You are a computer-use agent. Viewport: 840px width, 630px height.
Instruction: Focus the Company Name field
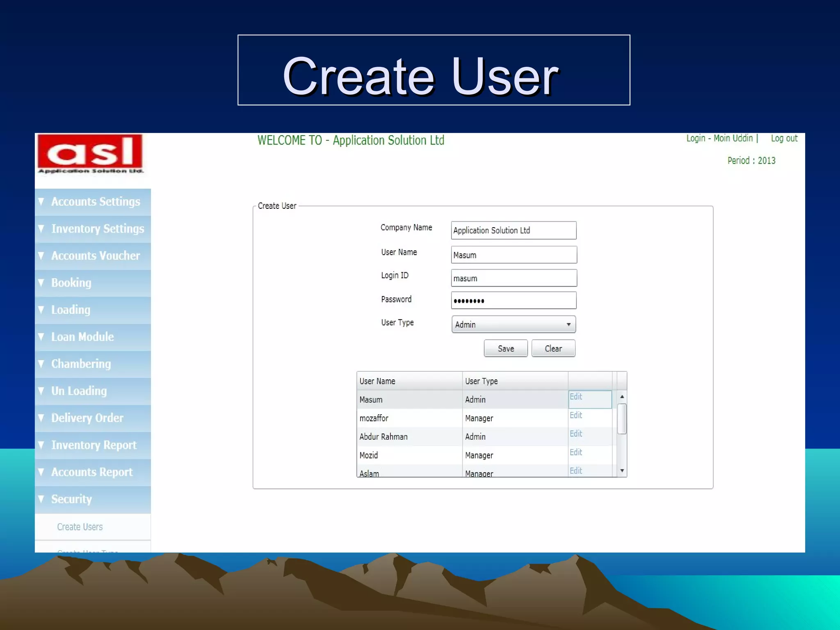click(514, 231)
